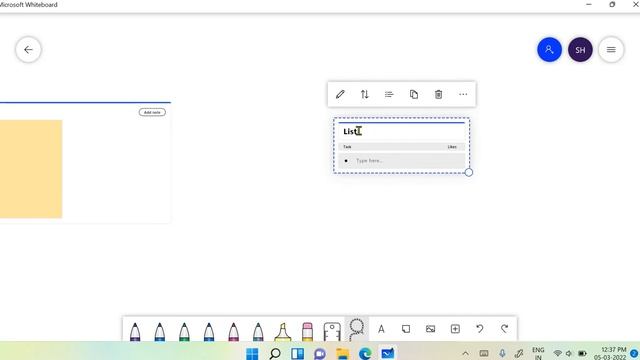Image resolution: width=640 pixels, height=360 pixels.
Task: Add a sticky note from toolbar
Action: pyautogui.click(x=406, y=329)
